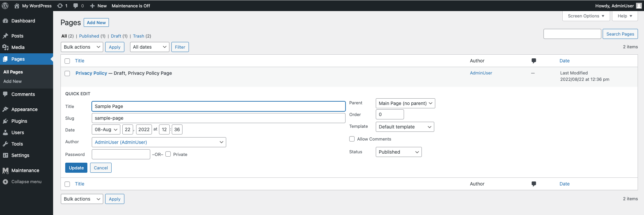Open Add New submenu under Pages

point(12,81)
